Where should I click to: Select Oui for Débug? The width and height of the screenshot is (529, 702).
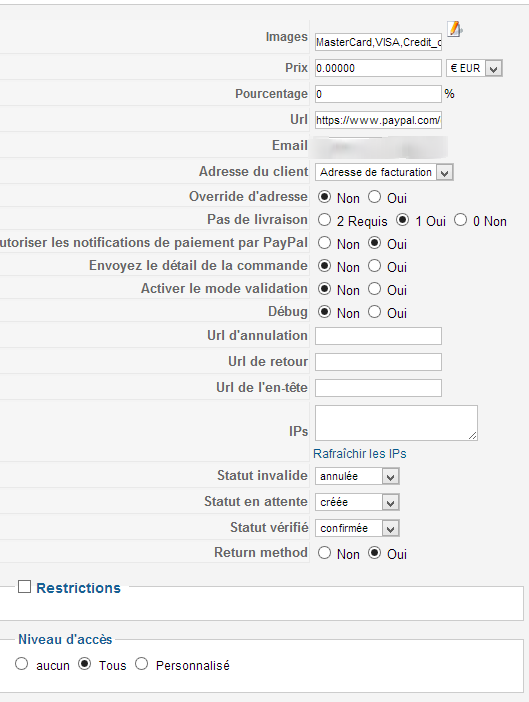[375, 312]
